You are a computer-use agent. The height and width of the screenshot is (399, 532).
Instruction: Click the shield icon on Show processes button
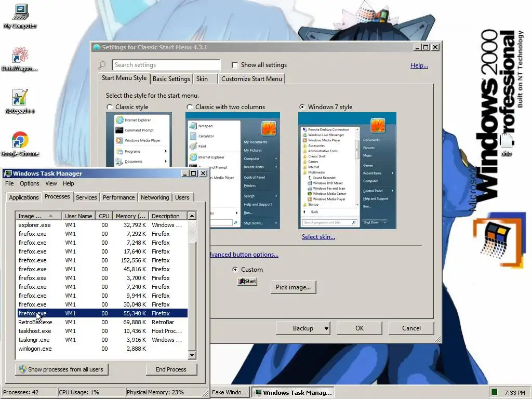23,369
